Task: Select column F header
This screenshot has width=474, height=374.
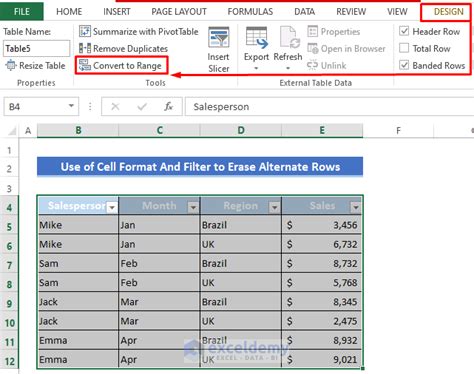Action: 398,130
